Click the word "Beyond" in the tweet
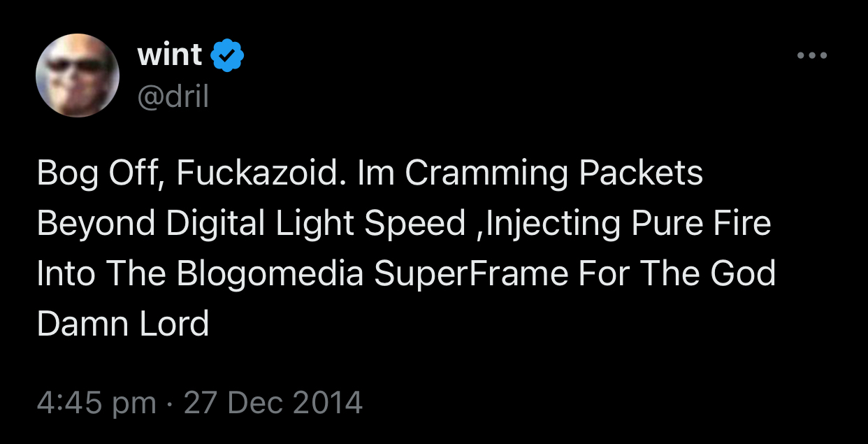Viewport: 868px width, 444px height. click(96, 224)
